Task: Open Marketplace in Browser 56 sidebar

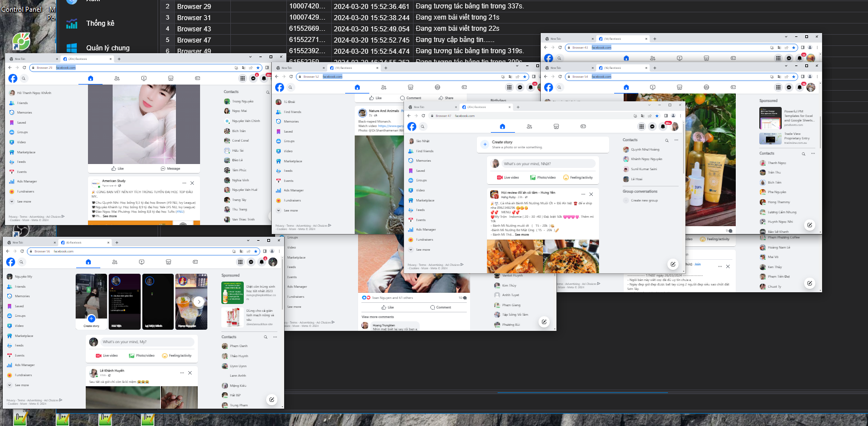Action: coord(20,336)
